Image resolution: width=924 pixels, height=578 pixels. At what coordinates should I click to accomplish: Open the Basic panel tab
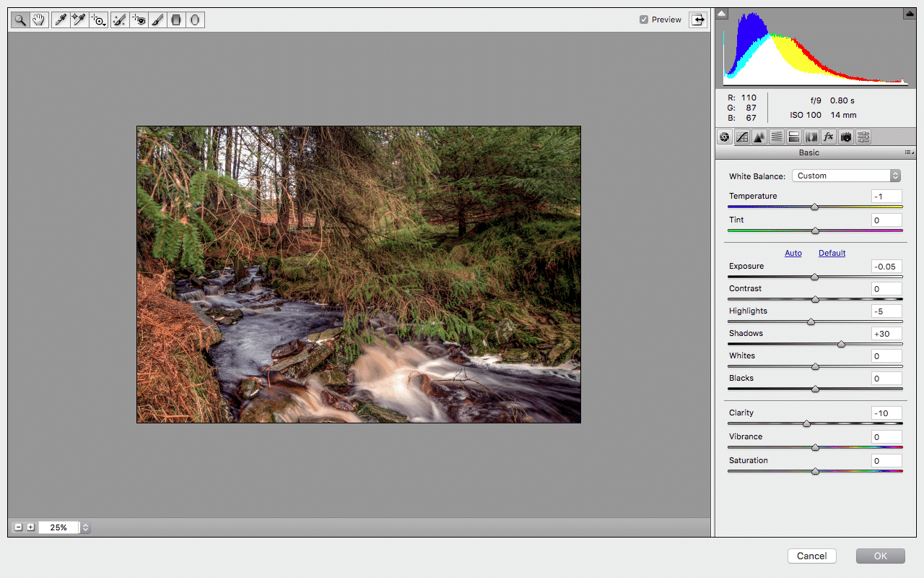(x=725, y=137)
